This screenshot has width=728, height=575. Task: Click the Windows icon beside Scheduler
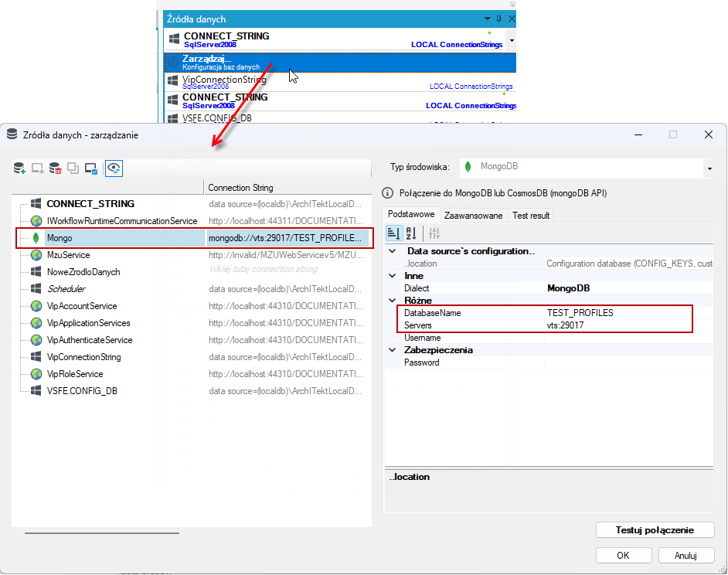point(36,289)
